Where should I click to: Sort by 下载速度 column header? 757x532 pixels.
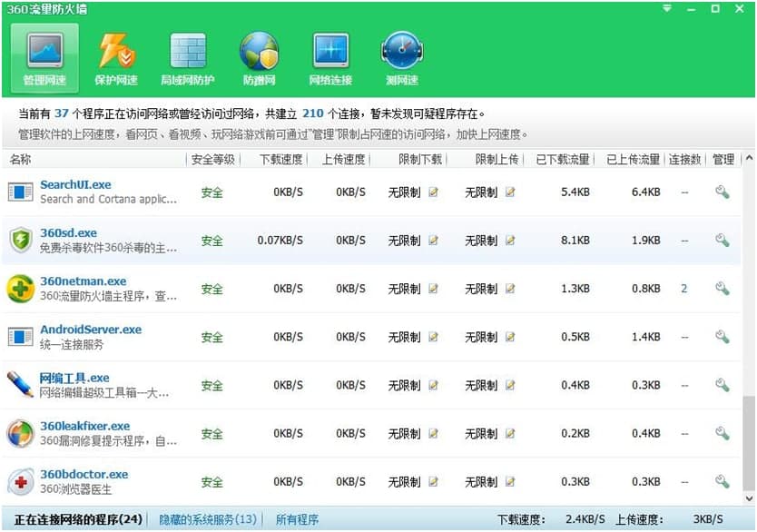point(280,160)
